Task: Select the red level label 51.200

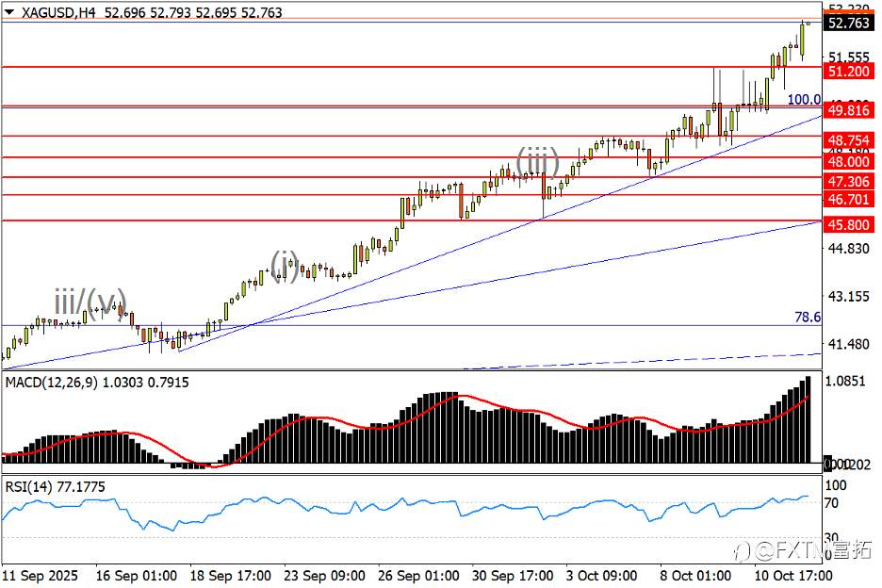Action: pyautogui.click(x=849, y=72)
